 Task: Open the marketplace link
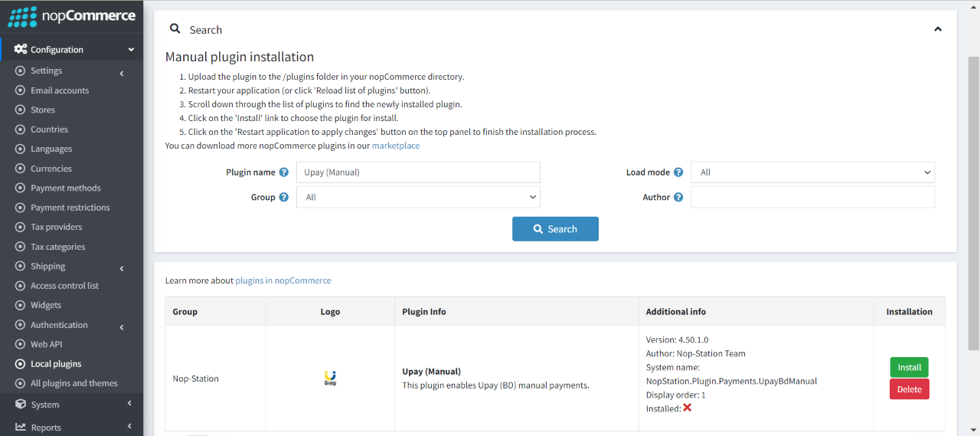(395, 146)
